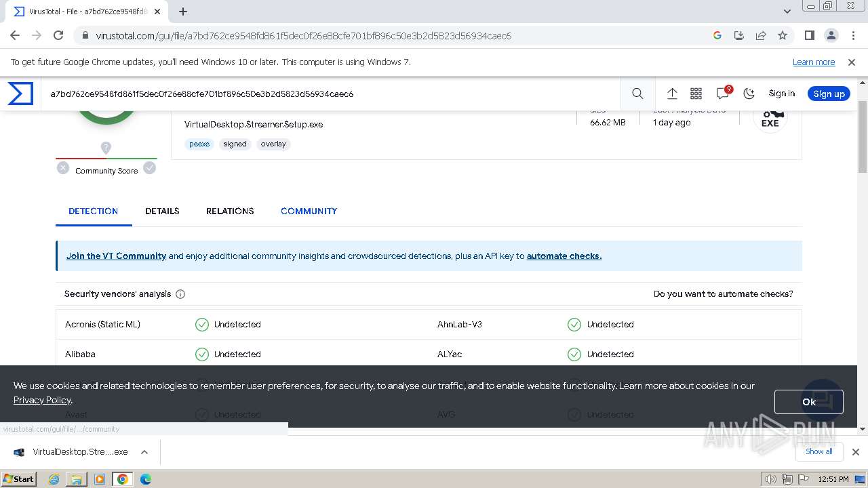The image size is (868, 488).
Task: Accept cookies with the Ok button
Action: (809, 402)
